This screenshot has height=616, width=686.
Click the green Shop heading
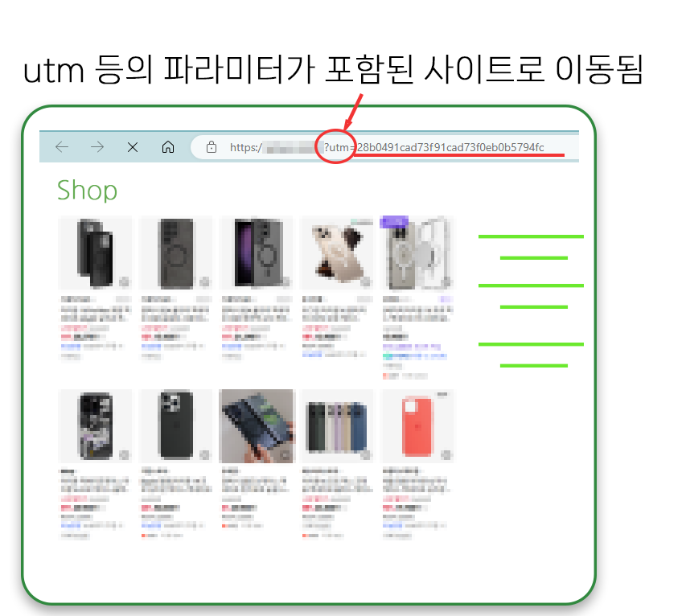(87, 191)
